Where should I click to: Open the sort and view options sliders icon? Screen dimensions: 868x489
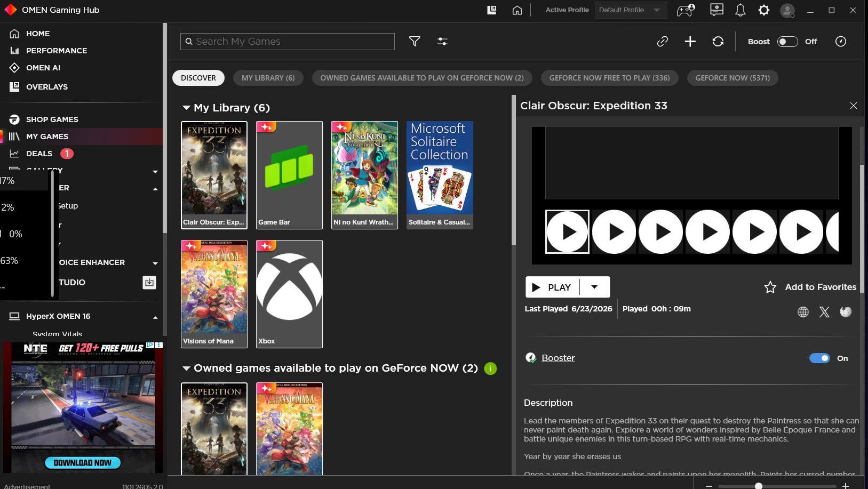coord(442,42)
